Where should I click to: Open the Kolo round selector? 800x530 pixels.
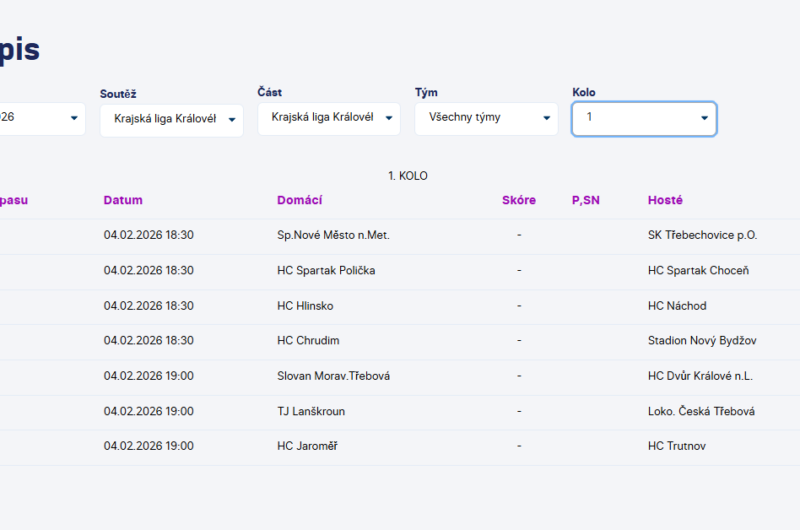[644, 118]
